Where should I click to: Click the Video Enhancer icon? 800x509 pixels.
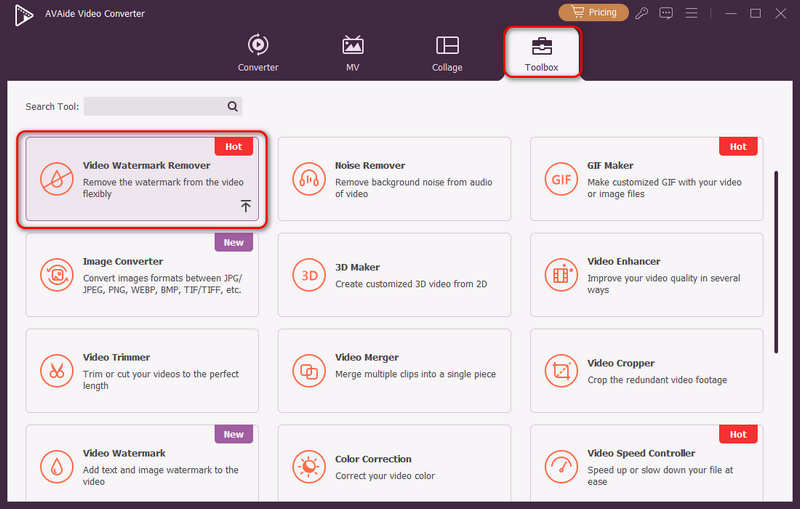[x=561, y=275]
